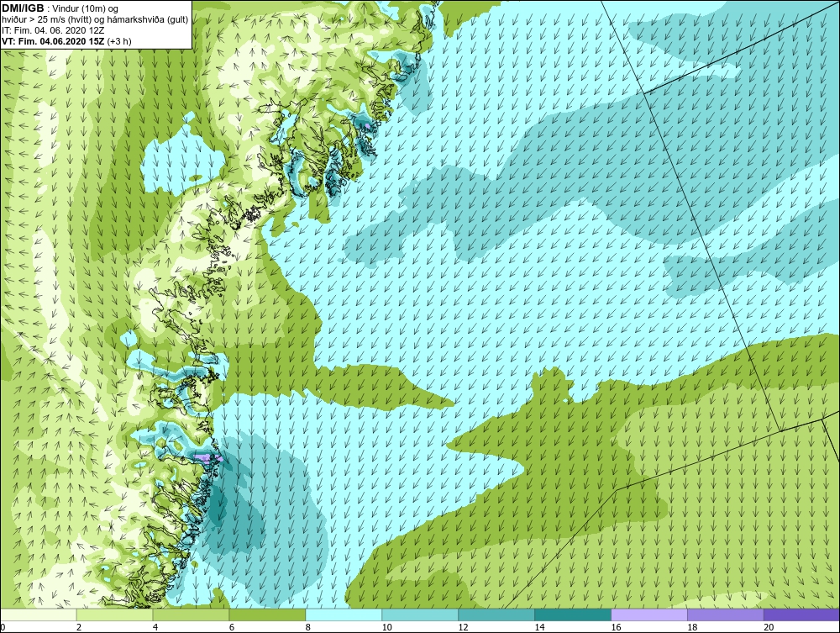Click the legend value "4"

point(155,627)
